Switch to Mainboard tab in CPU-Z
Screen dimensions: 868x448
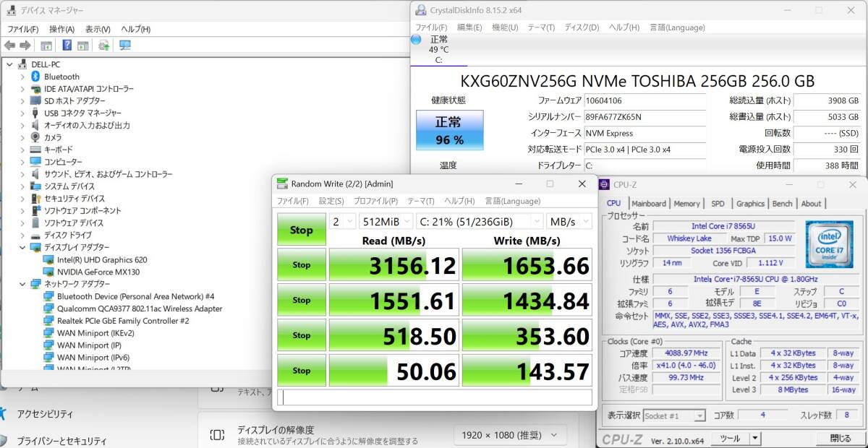tap(649, 204)
